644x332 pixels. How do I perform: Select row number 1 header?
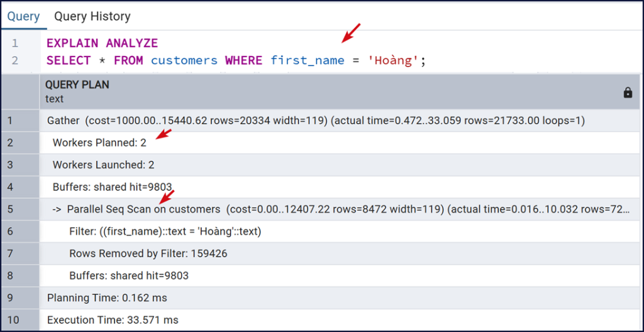(x=20, y=120)
